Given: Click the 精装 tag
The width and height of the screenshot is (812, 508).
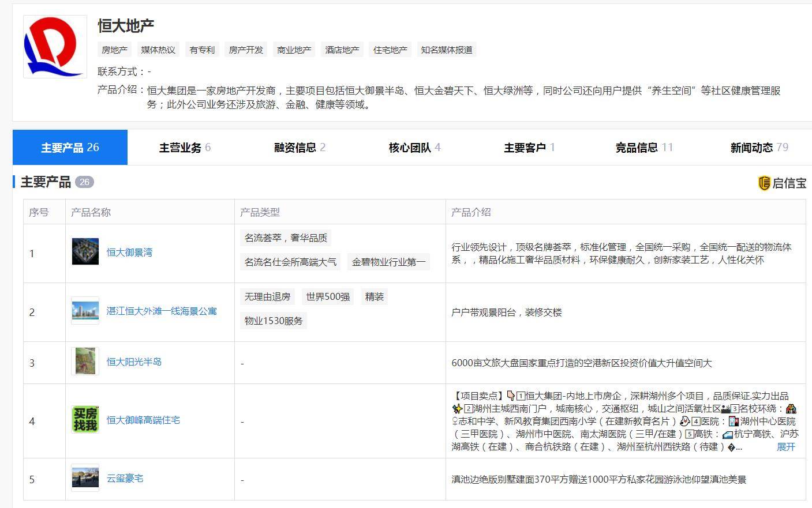Looking at the screenshot, I should (x=375, y=297).
